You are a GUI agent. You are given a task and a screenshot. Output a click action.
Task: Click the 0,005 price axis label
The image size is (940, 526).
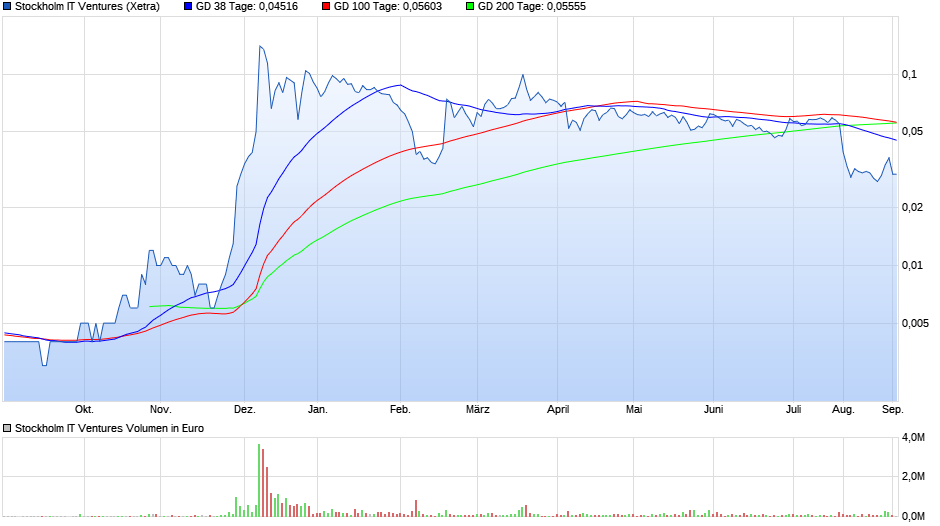(915, 323)
